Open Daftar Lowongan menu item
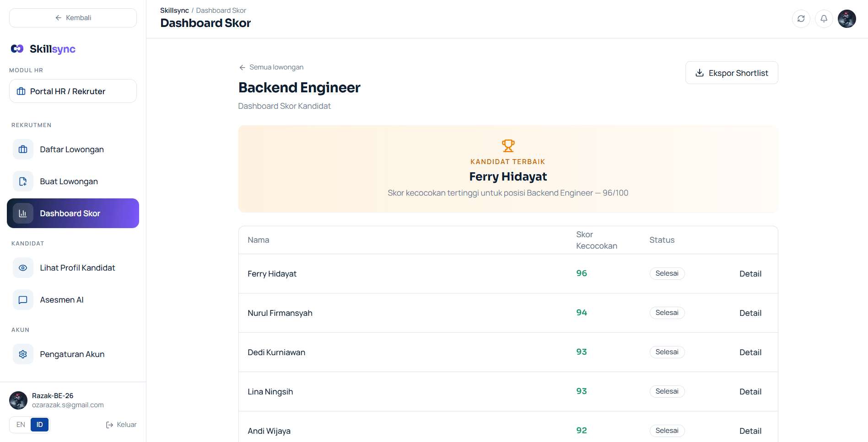This screenshot has height=442, width=868. tap(73, 149)
